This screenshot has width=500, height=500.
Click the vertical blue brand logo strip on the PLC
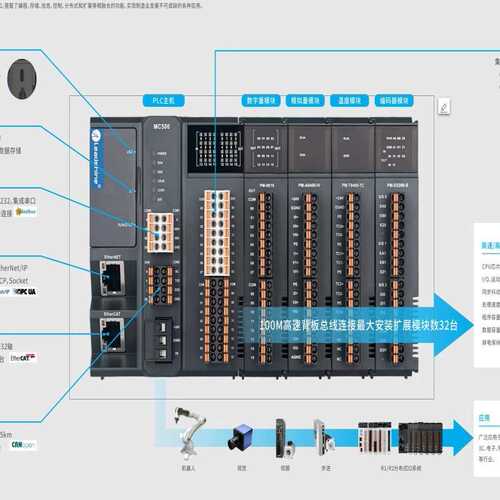click(x=96, y=158)
